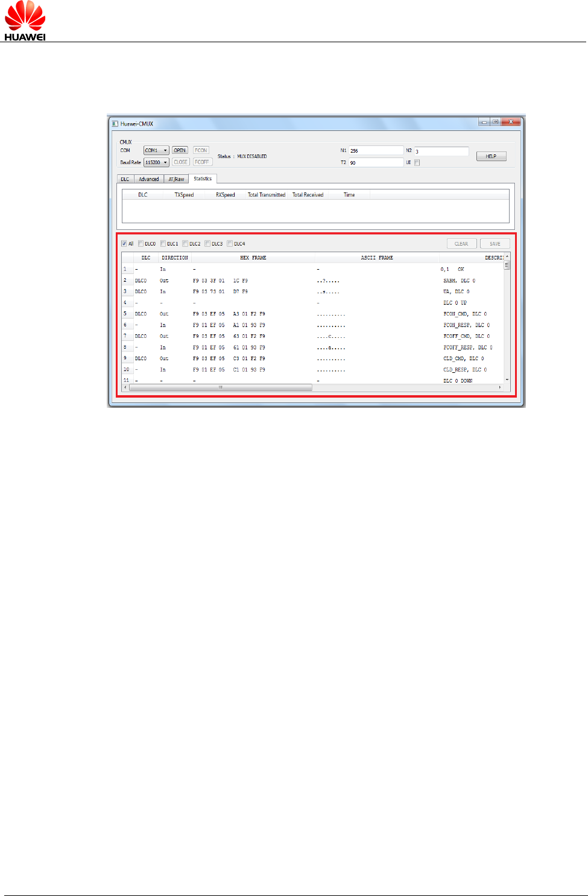Screen dimensions: 588x896
Task: Toggle the UI checkbox
Action: pos(417,162)
